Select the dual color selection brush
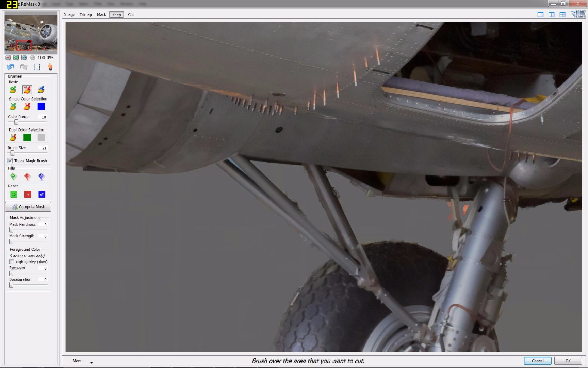 13,137
